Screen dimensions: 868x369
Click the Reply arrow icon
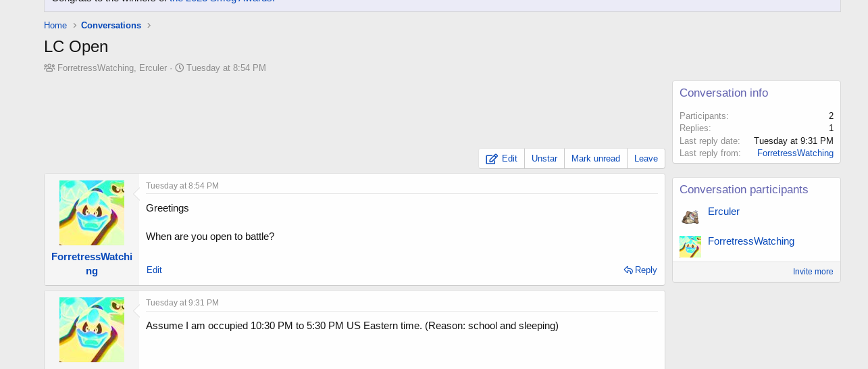(628, 270)
